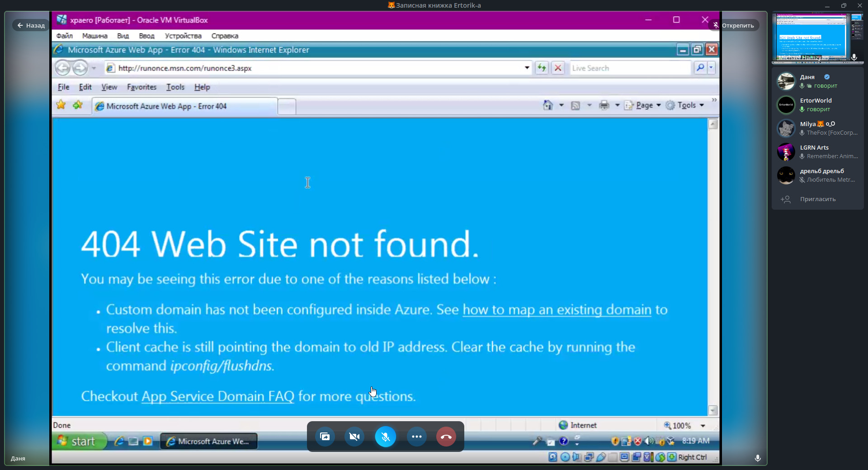Select participant ErtorWorld in the list

[x=817, y=105]
